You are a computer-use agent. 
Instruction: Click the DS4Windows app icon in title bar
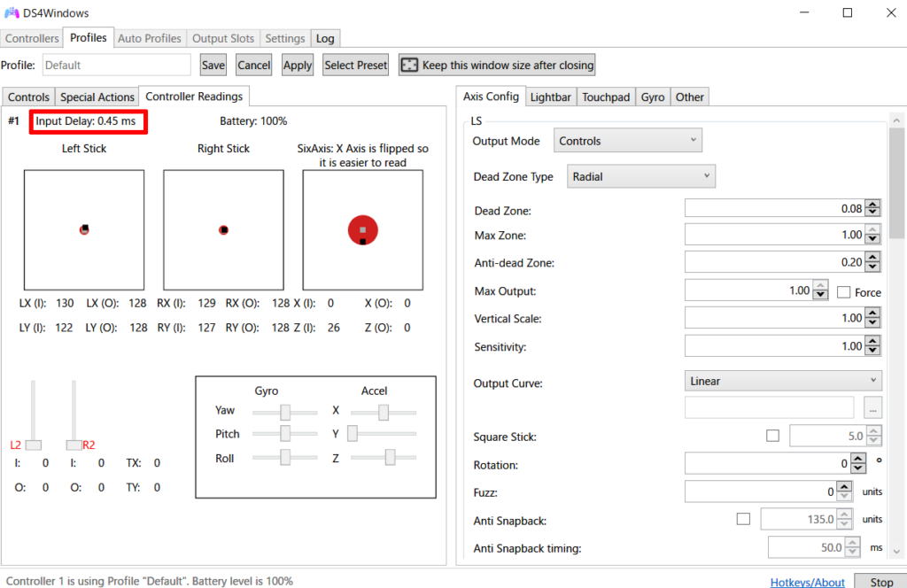(12, 12)
